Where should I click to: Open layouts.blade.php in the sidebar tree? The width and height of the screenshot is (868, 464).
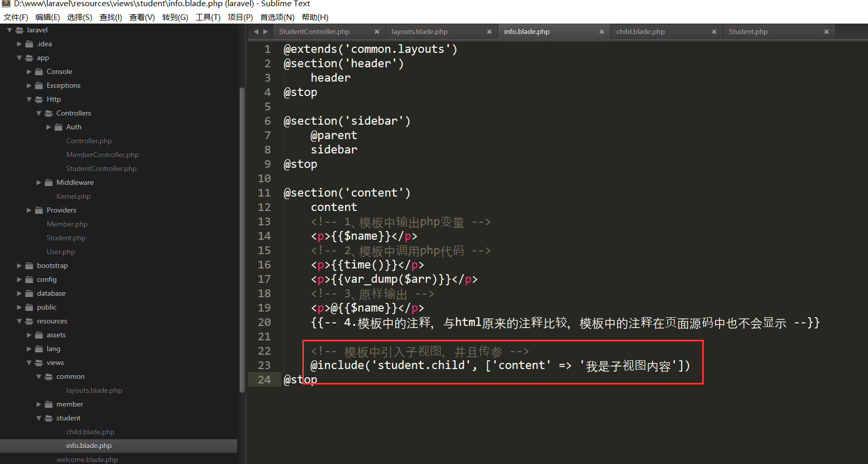click(x=94, y=391)
